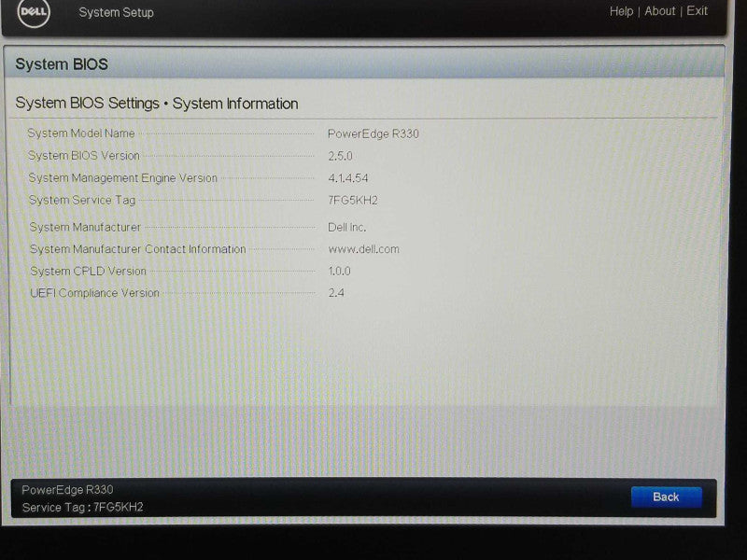This screenshot has width=747, height=560.
Task: Select the Dell Inc. manufacturer value
Action: [346, 227]
